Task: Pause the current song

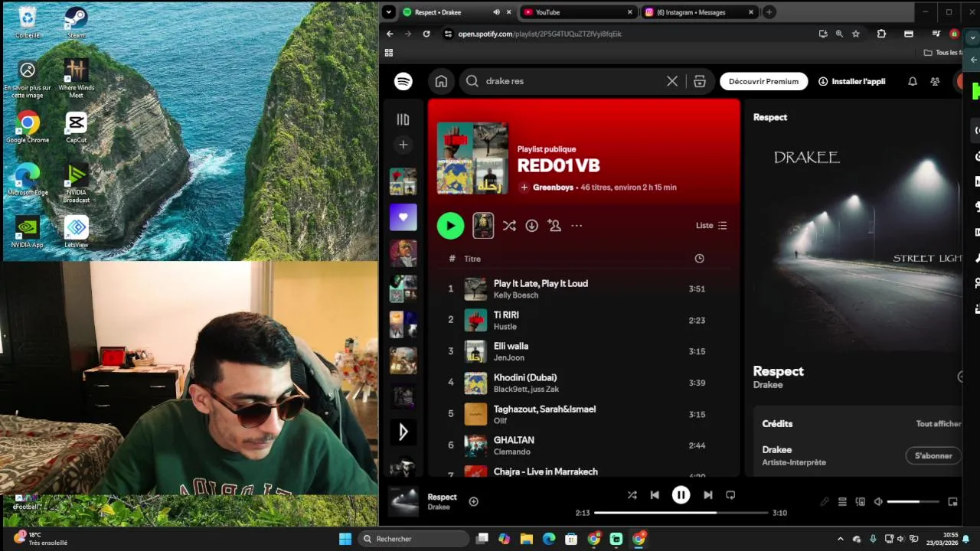Action: [681, 495]
